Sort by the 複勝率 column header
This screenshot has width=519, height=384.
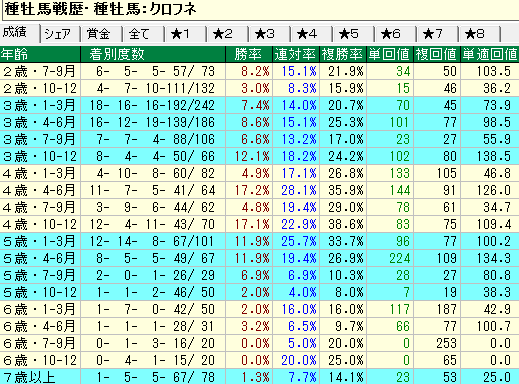pyautogui.click(x=343, y=54)
